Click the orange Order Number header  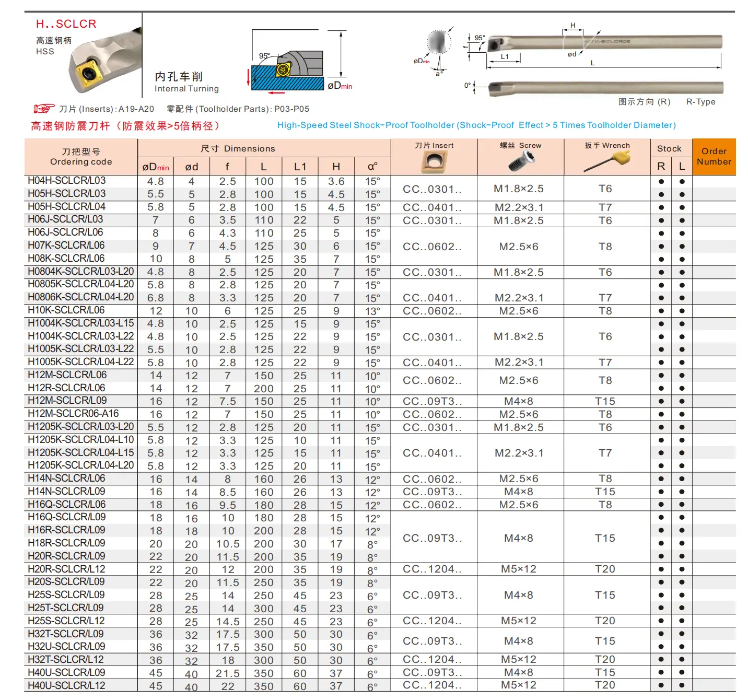click(x=714, y=157)
